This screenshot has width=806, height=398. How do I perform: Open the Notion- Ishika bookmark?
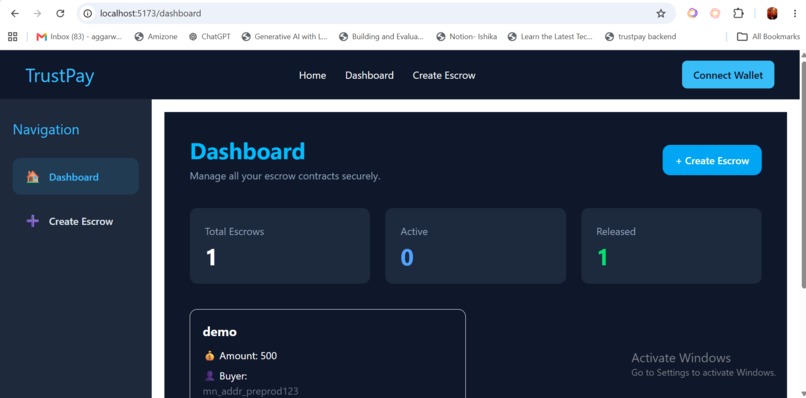point(467,37)
